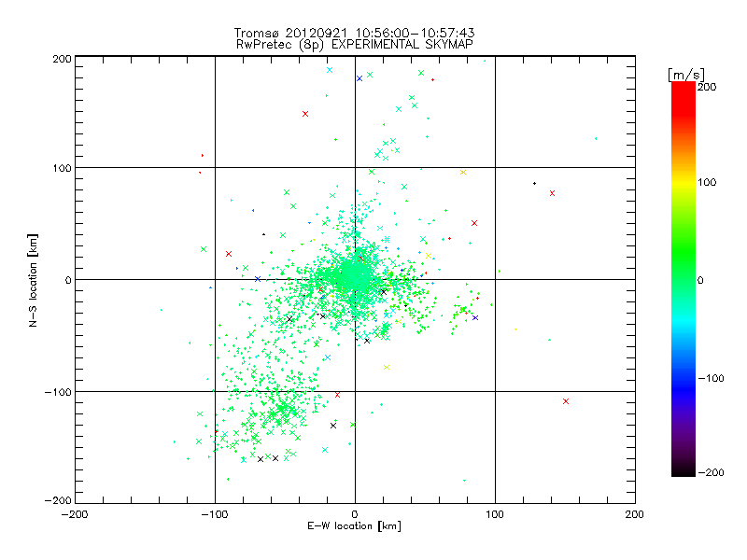Click the colorbar label '100'
Screen dimensions: 747x560
[x=707, y=182]
